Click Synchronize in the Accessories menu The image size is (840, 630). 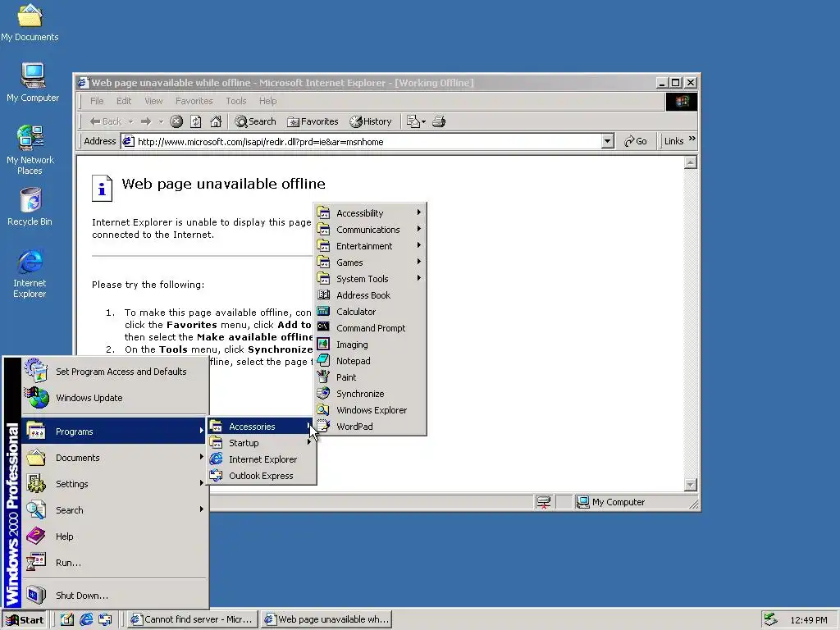pos(370,394)
